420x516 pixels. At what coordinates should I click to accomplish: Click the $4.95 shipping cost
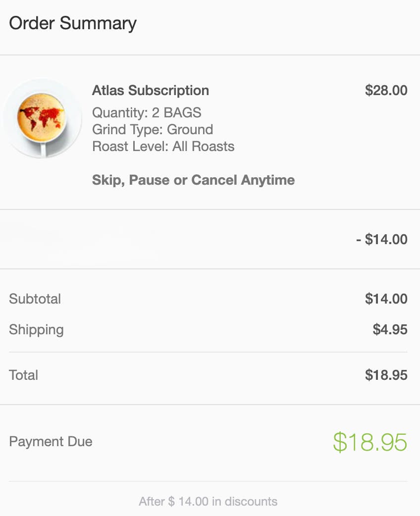point(390,330)
